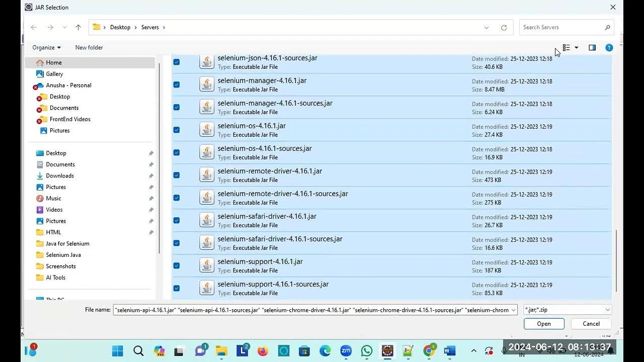Select the selenium-support-4.16.1.jar file name

click(260, 261)
